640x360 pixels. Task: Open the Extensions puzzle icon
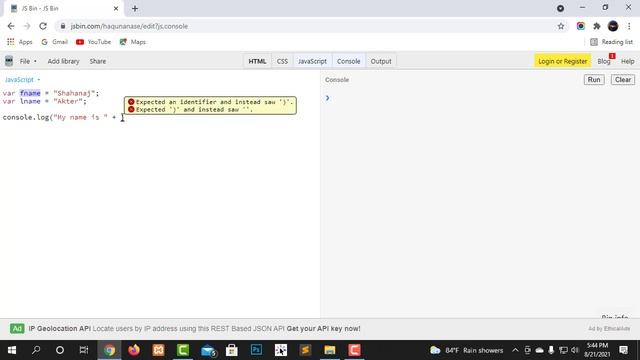coord(597,26)
